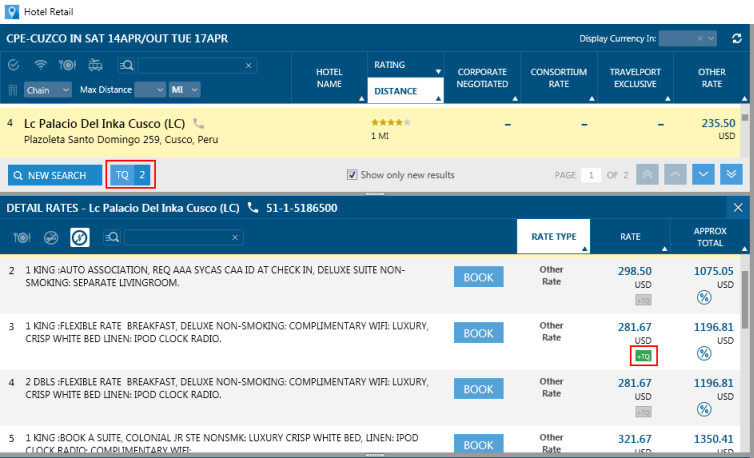The image size is (754, 458).
Task: Uncheck Show only new results
Action: pyautogui.click(x=352, y=175)
